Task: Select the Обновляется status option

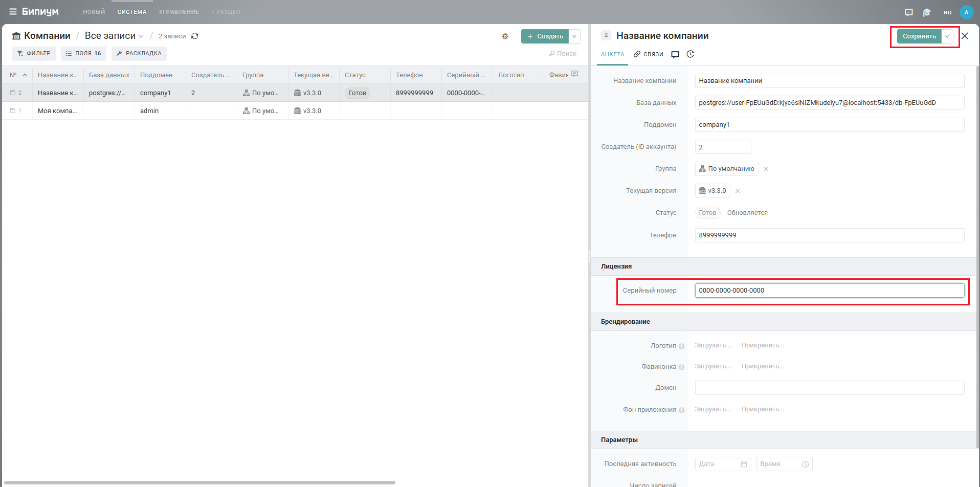Action: click(x=747, y=213)
